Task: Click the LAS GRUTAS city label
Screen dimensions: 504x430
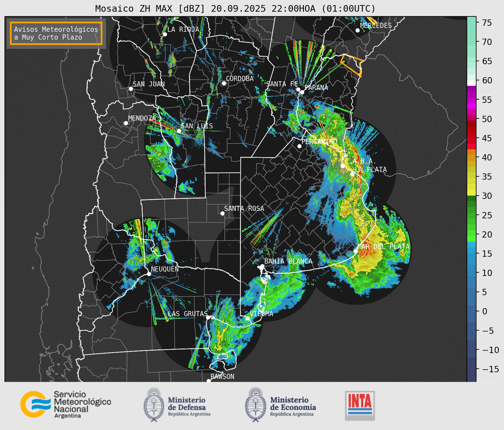Action: click(188, 314)
